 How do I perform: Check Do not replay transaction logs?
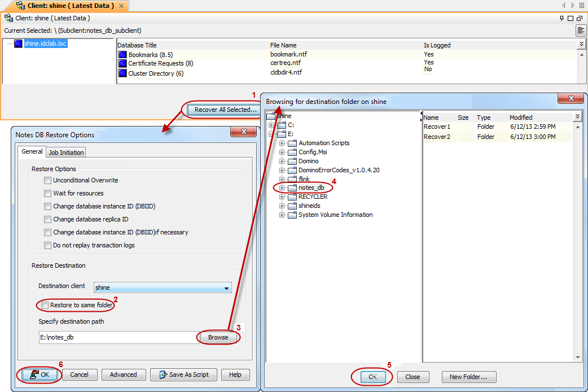coord(48,246)
